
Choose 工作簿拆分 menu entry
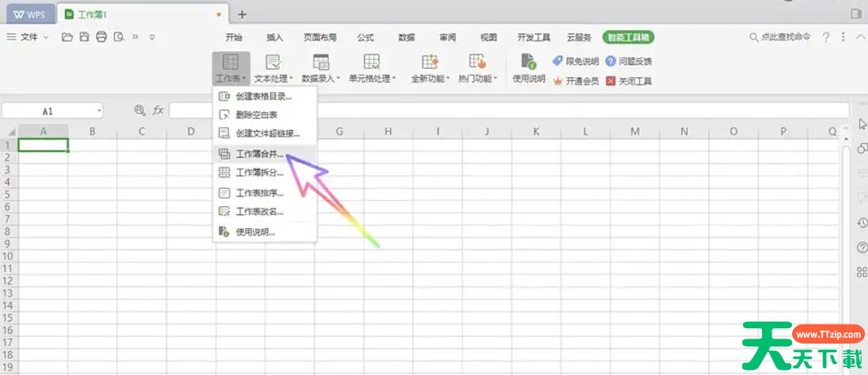point(259,173)
